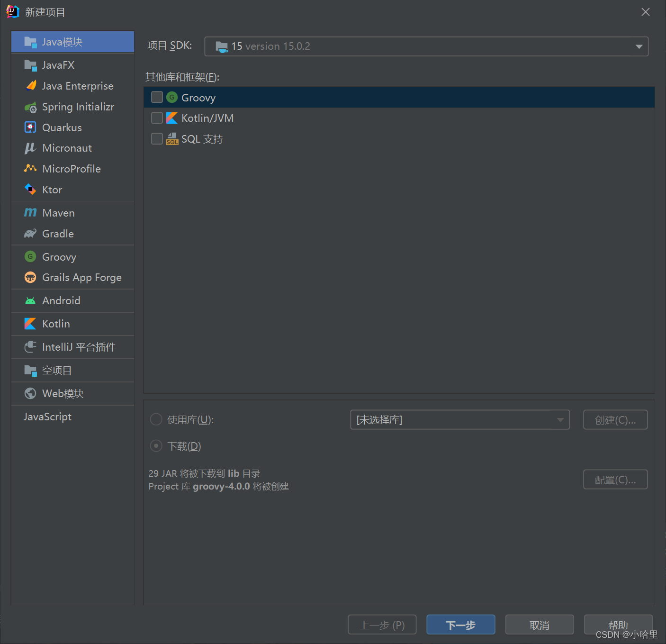Click the JavaFX folder icon
Image resolution: width=666 pixels, height=644 pixels.
[x=30, y=65]
